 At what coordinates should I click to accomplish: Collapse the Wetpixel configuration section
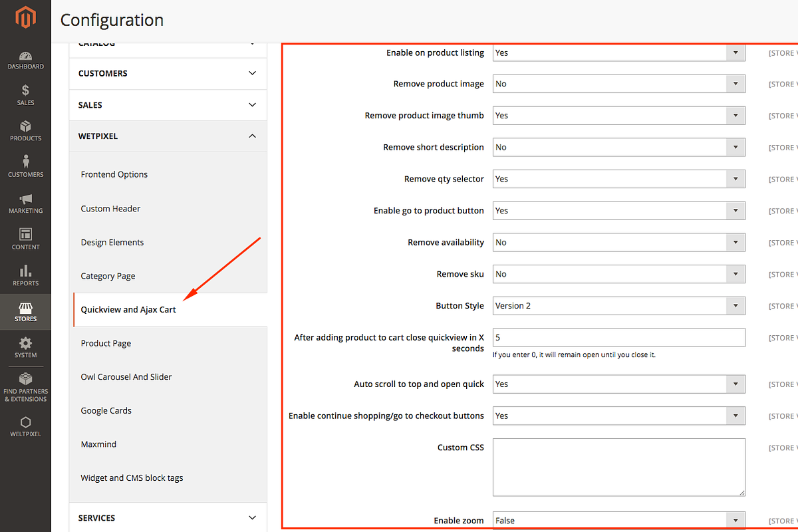point(168,136)
